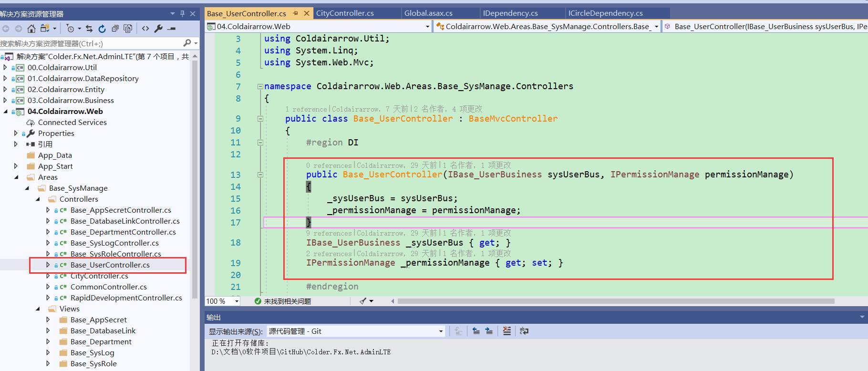Screen dimensions: 868x371
Task: Click the no issues found status indicator
Action: tap(283, 301)
